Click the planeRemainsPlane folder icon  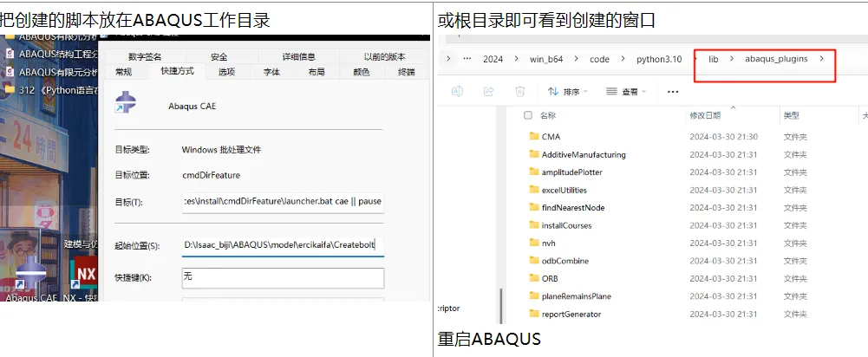tap(533, 296)
